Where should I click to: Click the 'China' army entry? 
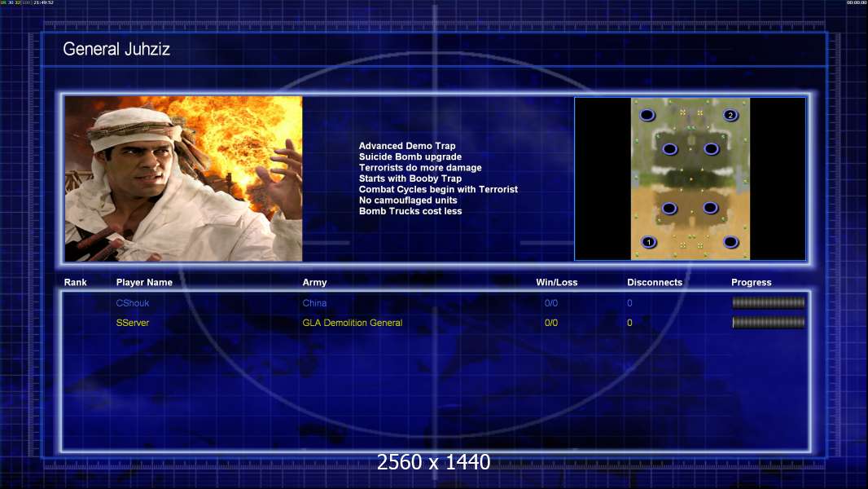click(314, 303)
